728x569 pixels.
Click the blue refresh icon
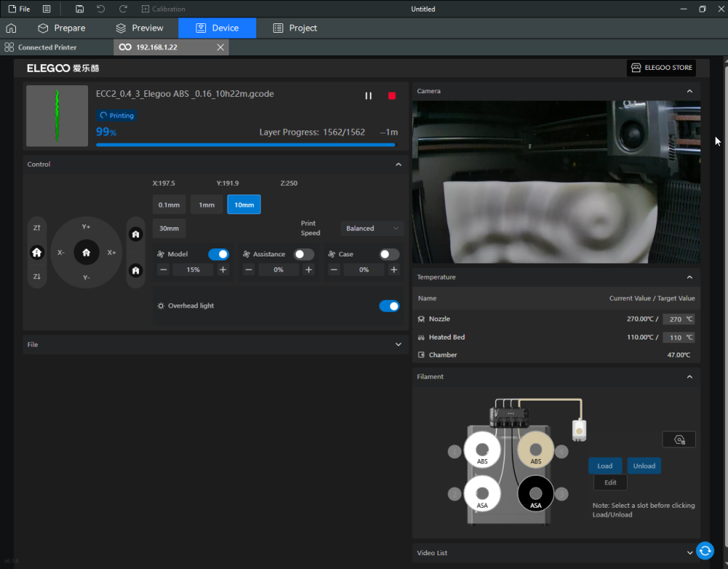[x=704, y=551]
